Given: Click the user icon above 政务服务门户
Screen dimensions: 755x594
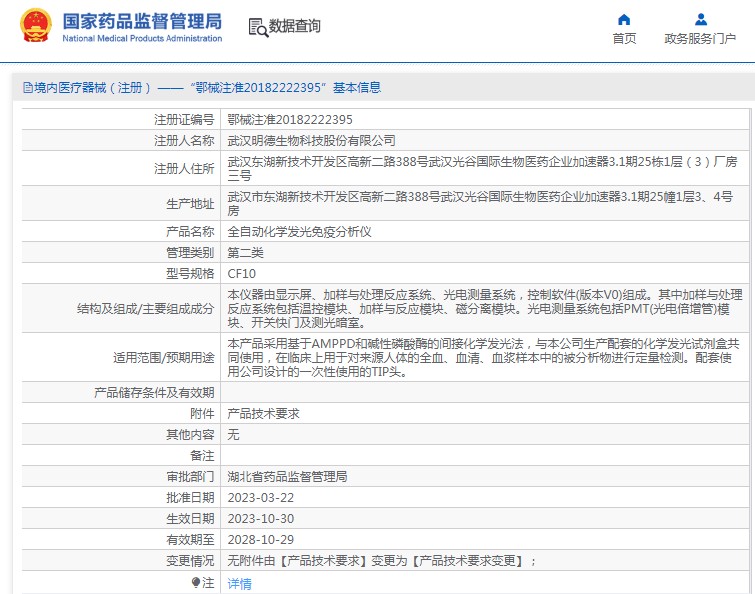Looking at the screenshot, I should (701, 19).
